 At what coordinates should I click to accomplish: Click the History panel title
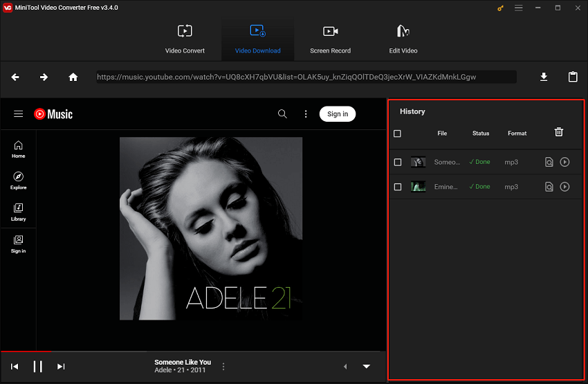(412, 112)
